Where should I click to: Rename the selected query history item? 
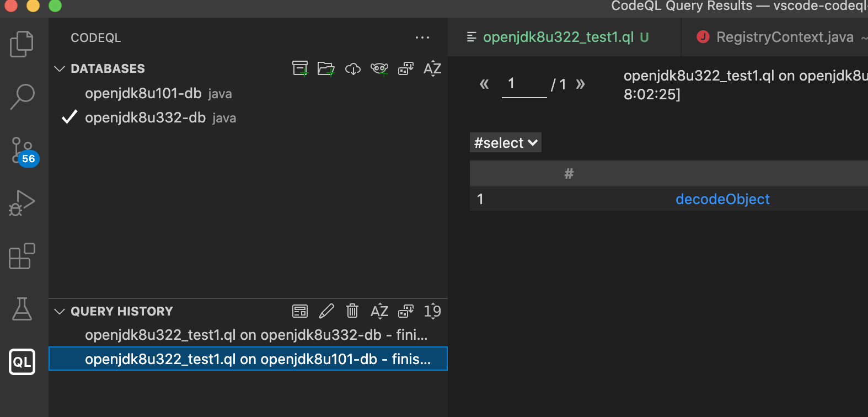(x=326, y=311)
